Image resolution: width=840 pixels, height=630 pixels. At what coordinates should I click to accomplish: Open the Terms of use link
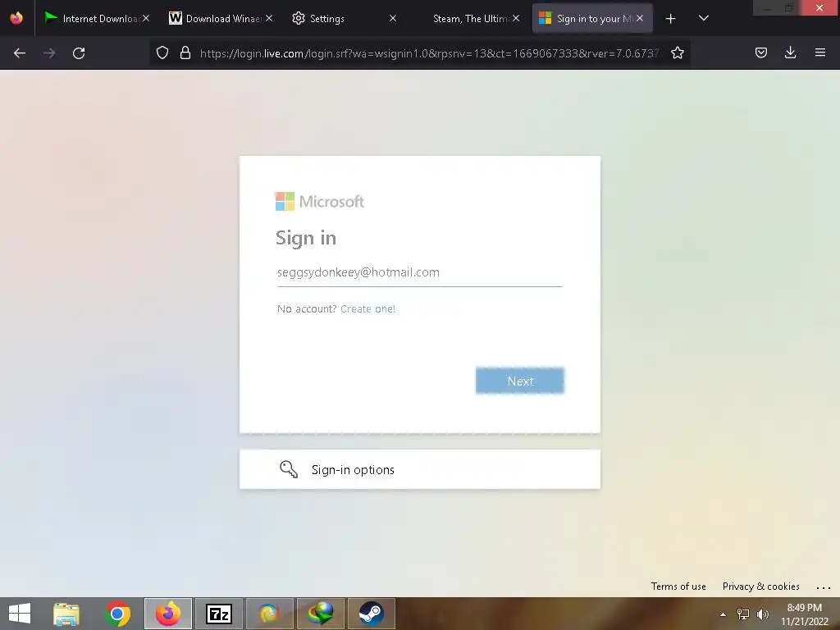678,586
